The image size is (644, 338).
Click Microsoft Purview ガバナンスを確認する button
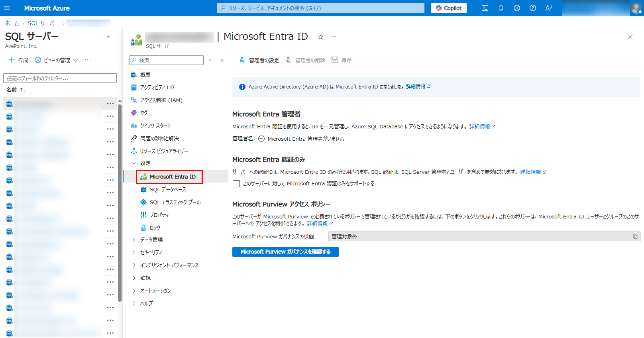coord(285,252)
